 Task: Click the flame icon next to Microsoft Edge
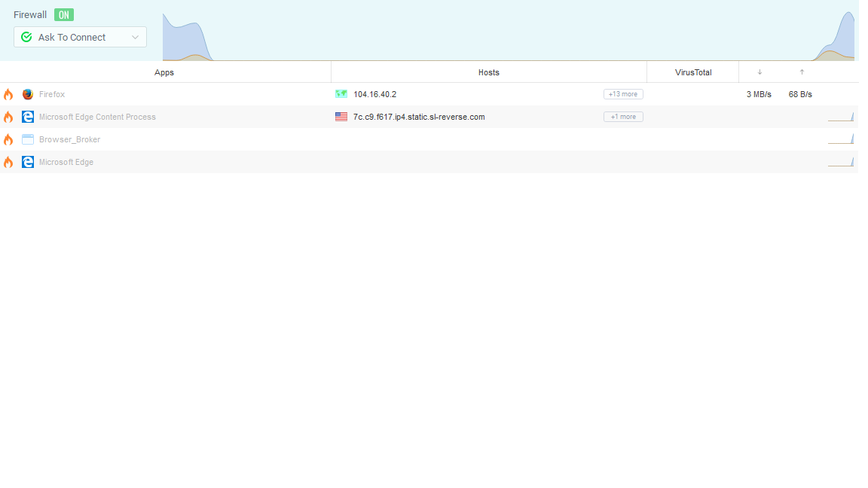(8, 163)
